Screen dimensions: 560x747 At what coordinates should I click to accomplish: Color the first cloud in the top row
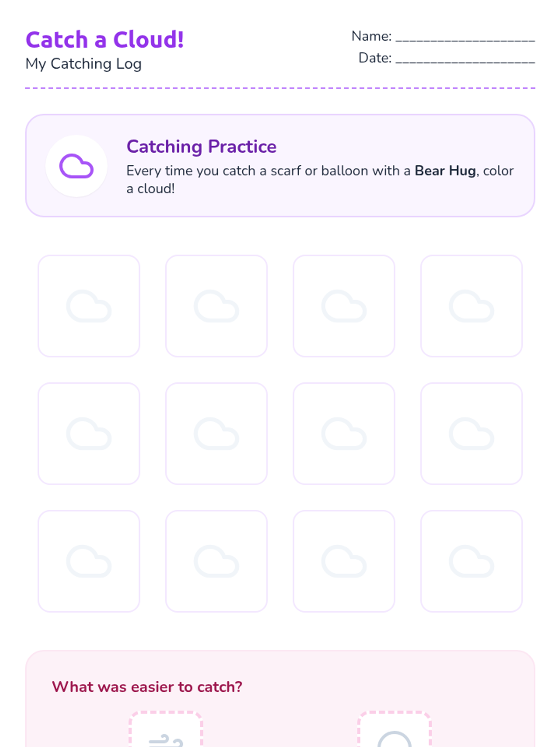(x=89, y=306)
